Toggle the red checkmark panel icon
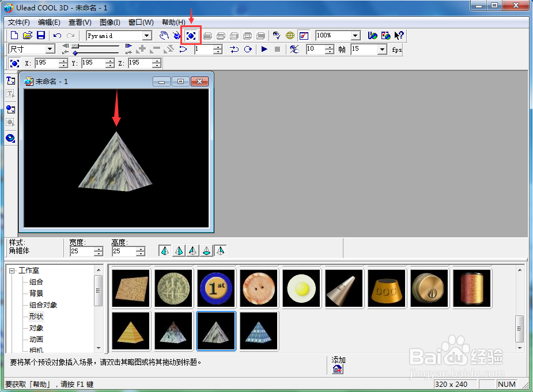 pyautogui.click(x=304, y=35)
